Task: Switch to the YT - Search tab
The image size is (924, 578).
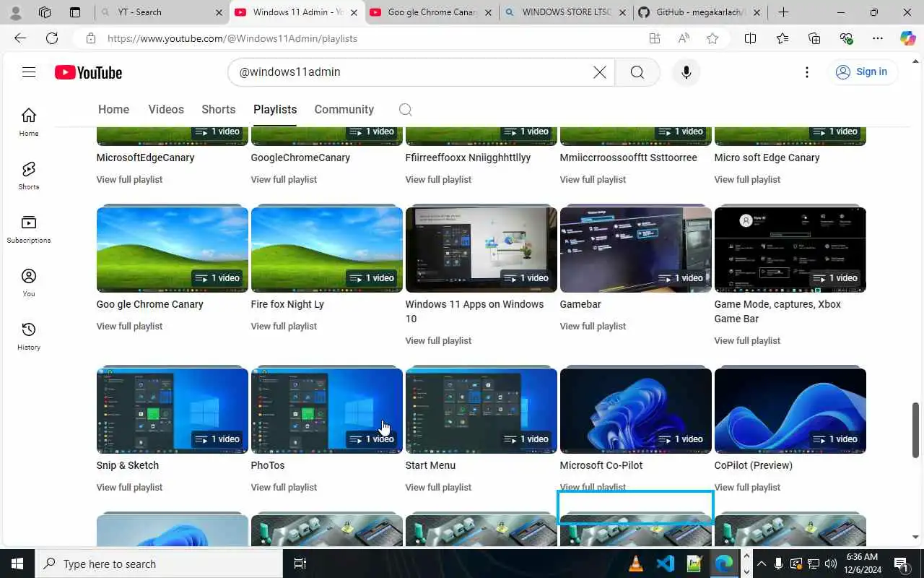Action: (161, 12)
